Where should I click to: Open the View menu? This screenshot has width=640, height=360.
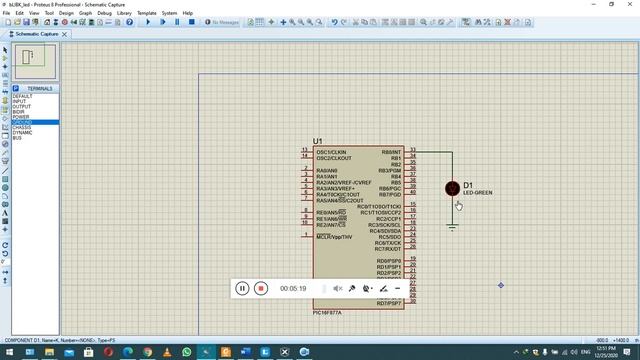(34, 13)
